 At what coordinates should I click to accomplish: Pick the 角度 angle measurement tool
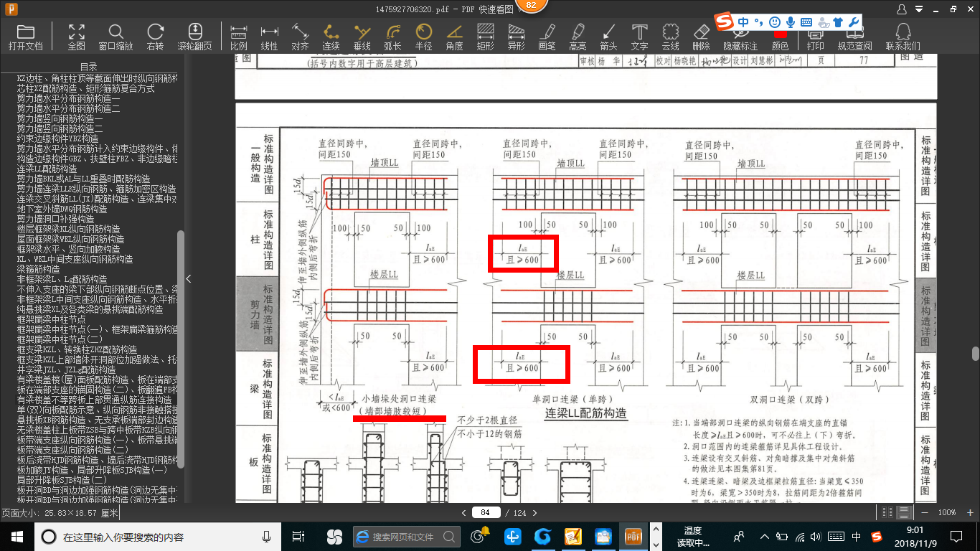point(454,37)
